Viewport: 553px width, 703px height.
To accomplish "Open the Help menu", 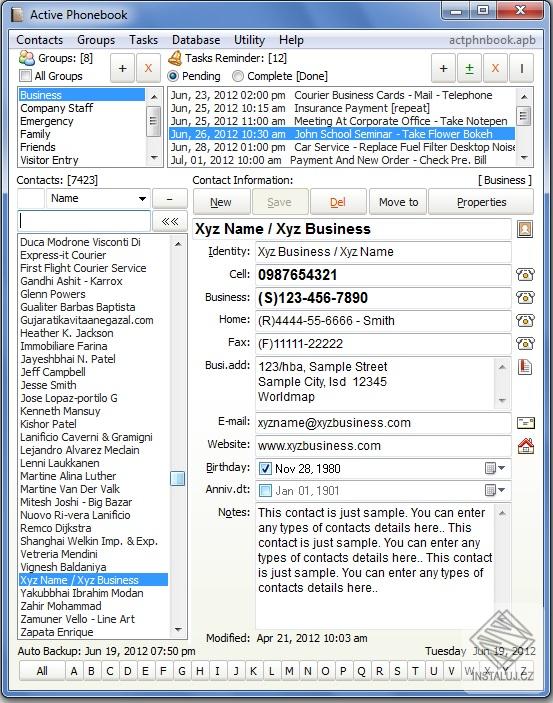I will point(291,40).
